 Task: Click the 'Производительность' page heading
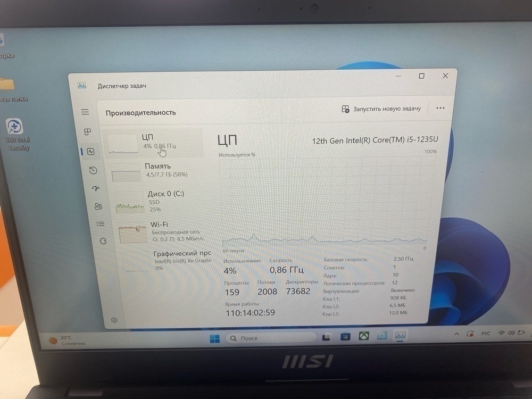141,113
